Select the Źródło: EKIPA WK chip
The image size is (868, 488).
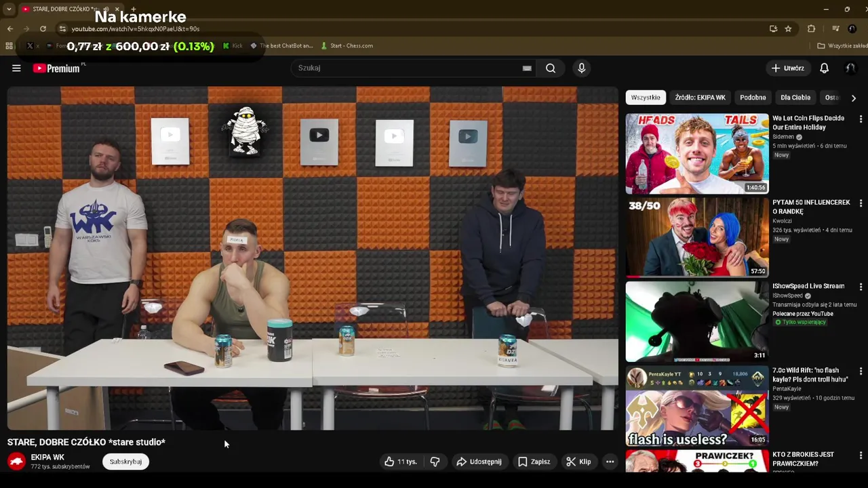(x=700, y=98)
